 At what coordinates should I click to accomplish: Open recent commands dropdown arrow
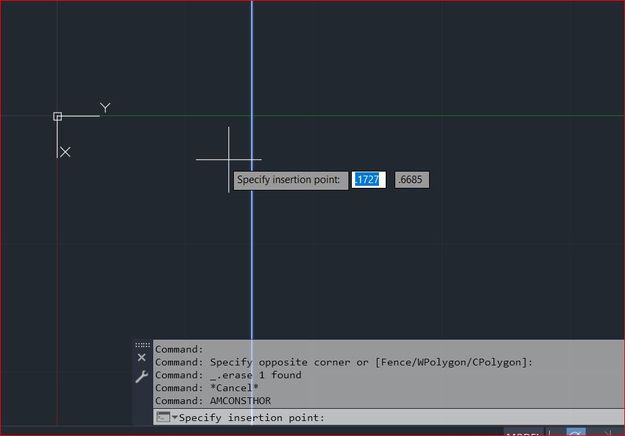174,417
